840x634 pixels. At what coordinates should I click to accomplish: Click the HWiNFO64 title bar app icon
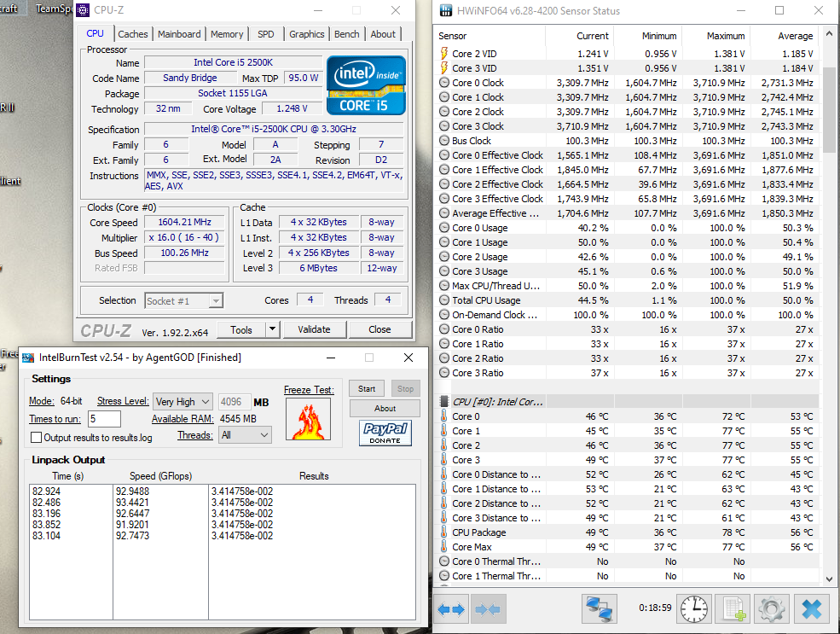point(445,11)
